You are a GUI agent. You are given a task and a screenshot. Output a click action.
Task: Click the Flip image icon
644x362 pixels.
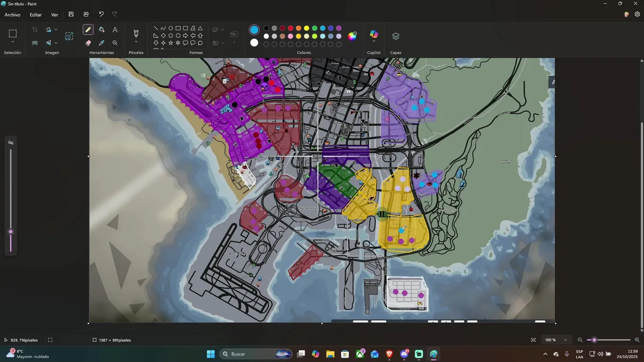pyautogui.click(x=48, y=43)
